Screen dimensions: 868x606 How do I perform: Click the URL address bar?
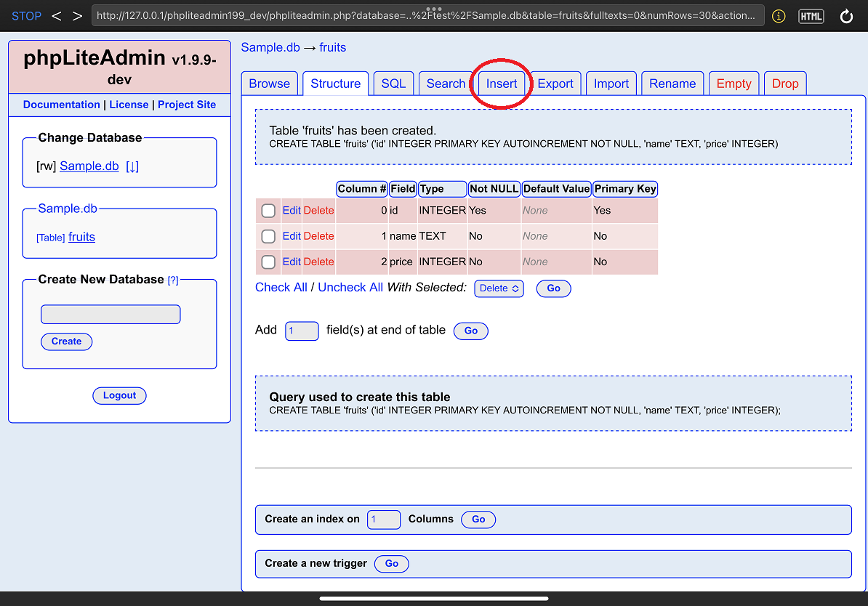point(427,15)
